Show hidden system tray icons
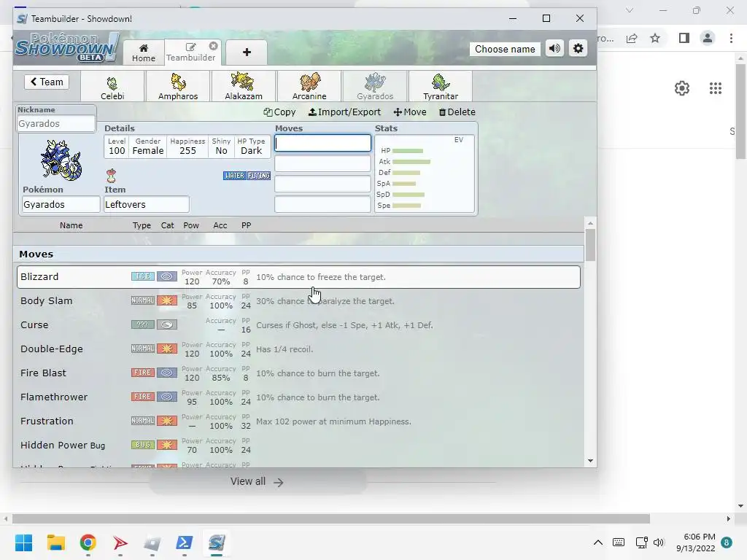The width and height of the screenshot is (747, 560). pos(598,542)
